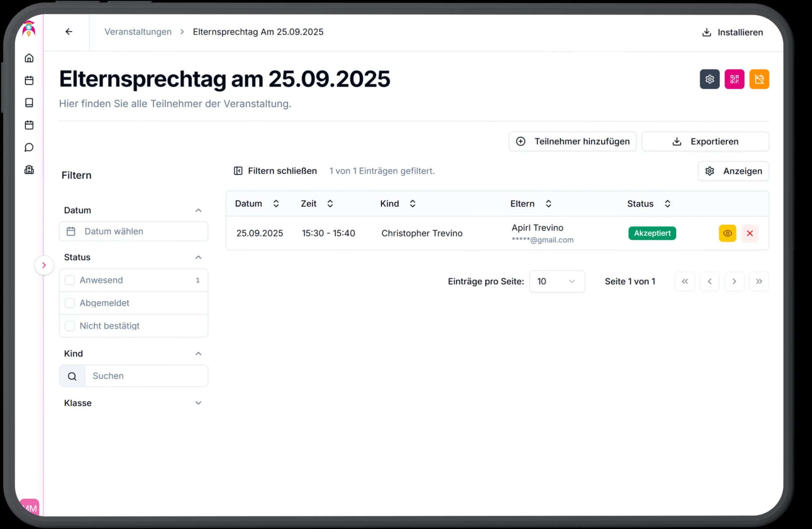Collapse the Status filter section
Image resolution: width=812 pixels, height=529 pixels.
(198, 257)
